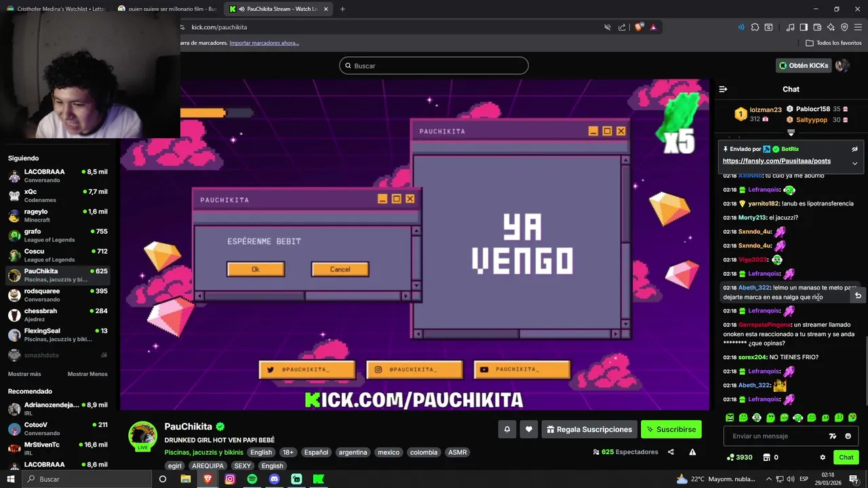The height and width of the screenshot is (488, 868).
Task: Open Instagram from the taskbar
Action: (x=230, y=479)
